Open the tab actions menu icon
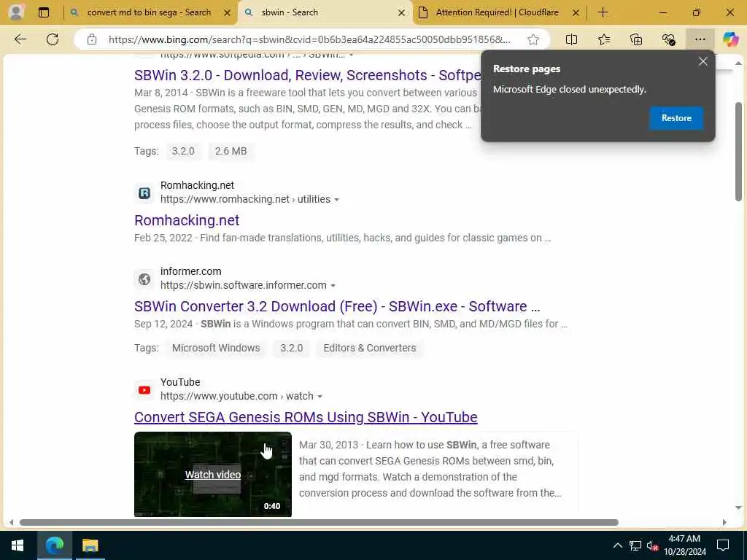 click(x=43, y=12)
